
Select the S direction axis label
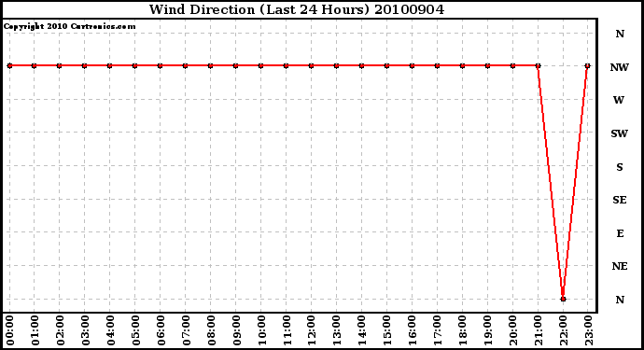tap(620, 167)
